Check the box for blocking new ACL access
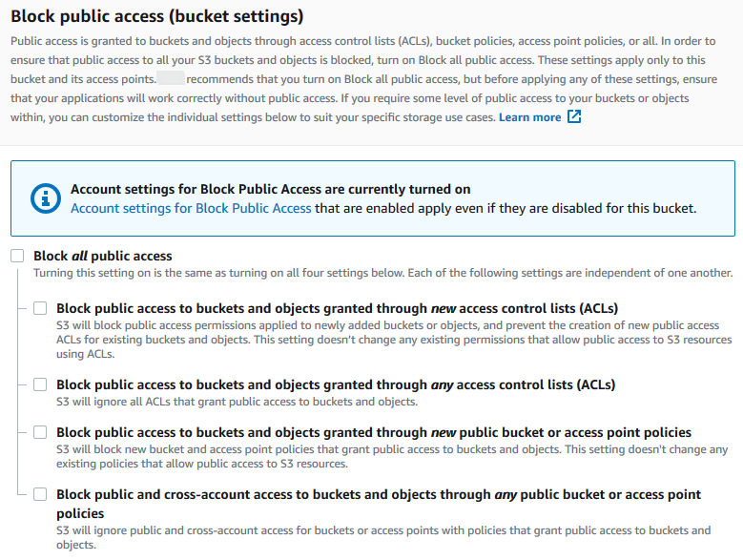Screen dimensions: 743x560 pos(40,308)
